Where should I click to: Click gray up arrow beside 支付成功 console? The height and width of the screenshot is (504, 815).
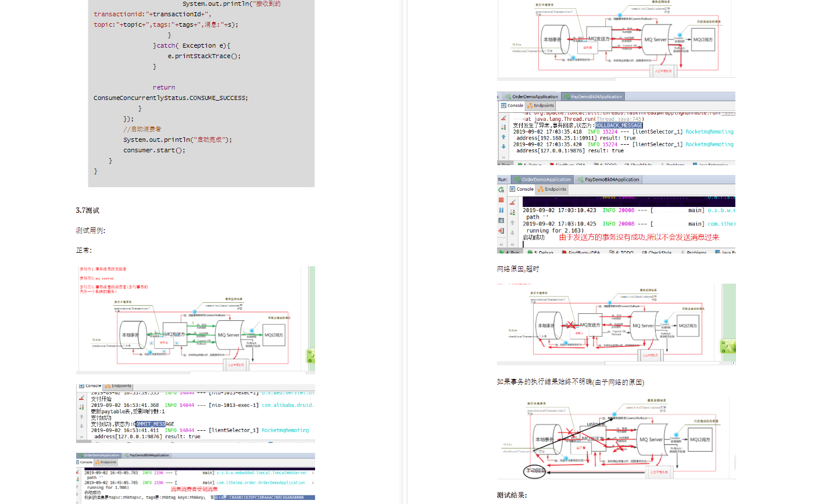coord(81,417)
